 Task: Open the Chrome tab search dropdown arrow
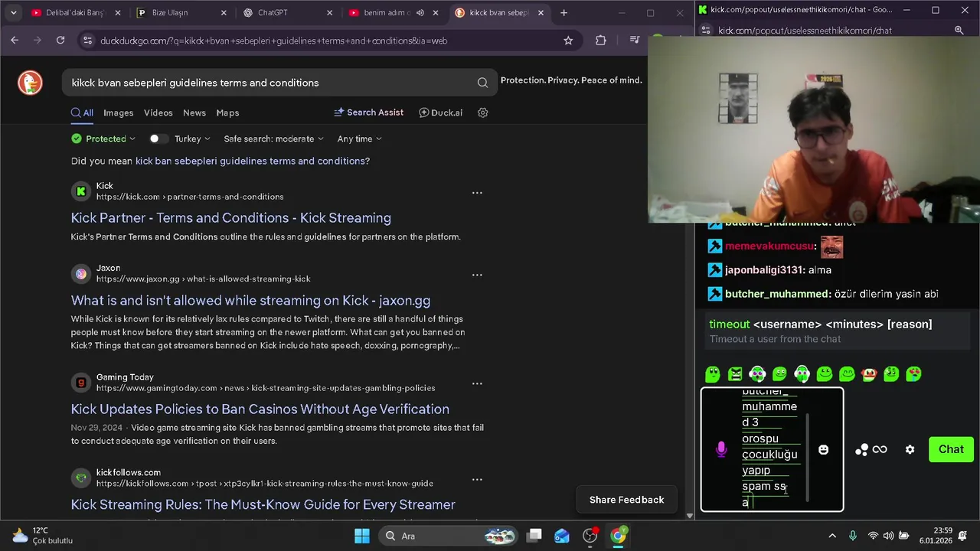coord(13,13)
